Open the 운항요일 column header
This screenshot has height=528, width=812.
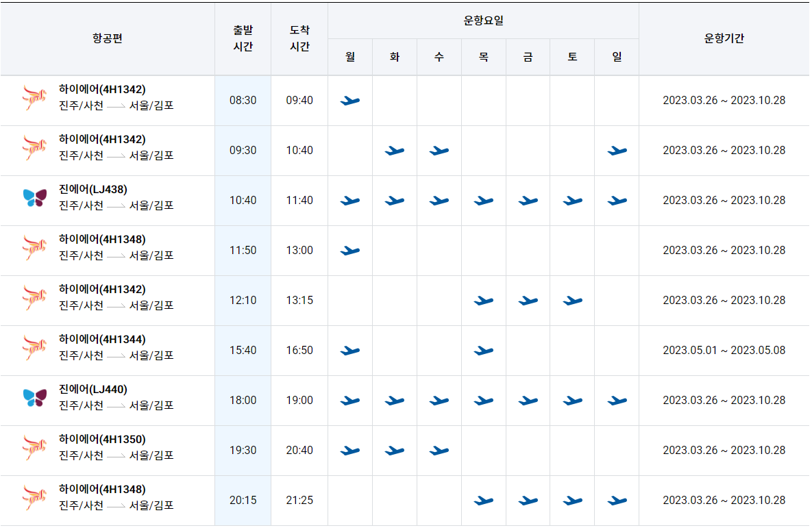483,21
